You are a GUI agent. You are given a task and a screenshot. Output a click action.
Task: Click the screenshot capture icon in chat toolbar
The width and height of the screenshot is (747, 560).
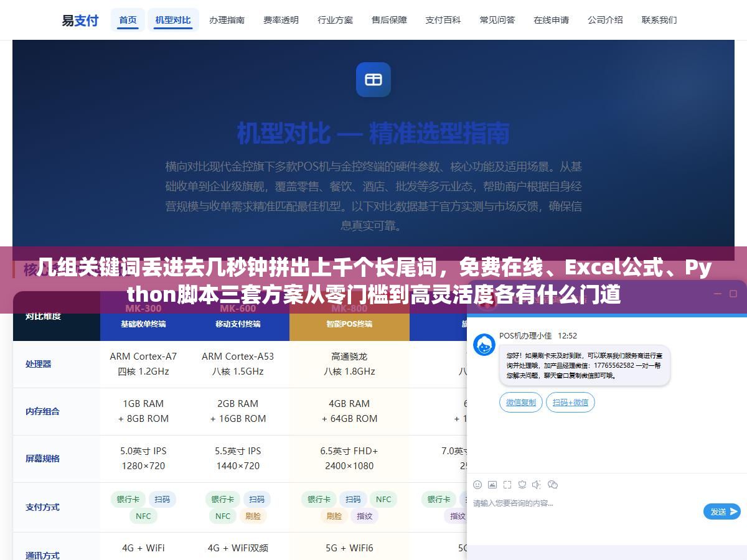507,484
